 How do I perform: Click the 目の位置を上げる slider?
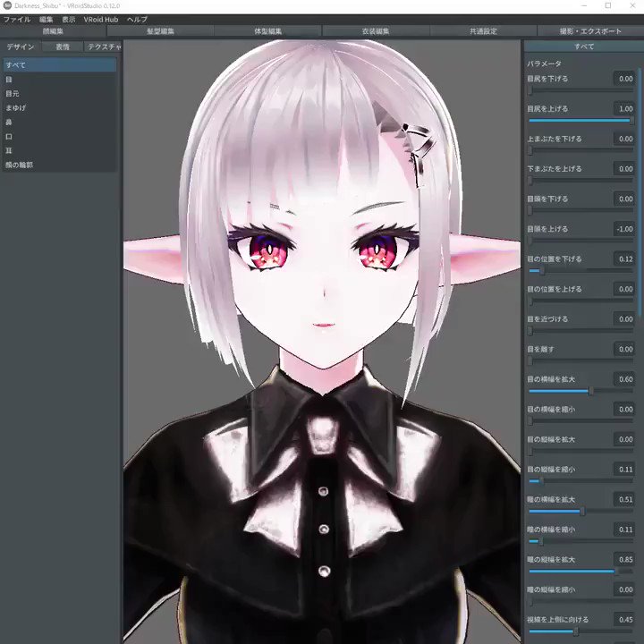tap(580, 301)
